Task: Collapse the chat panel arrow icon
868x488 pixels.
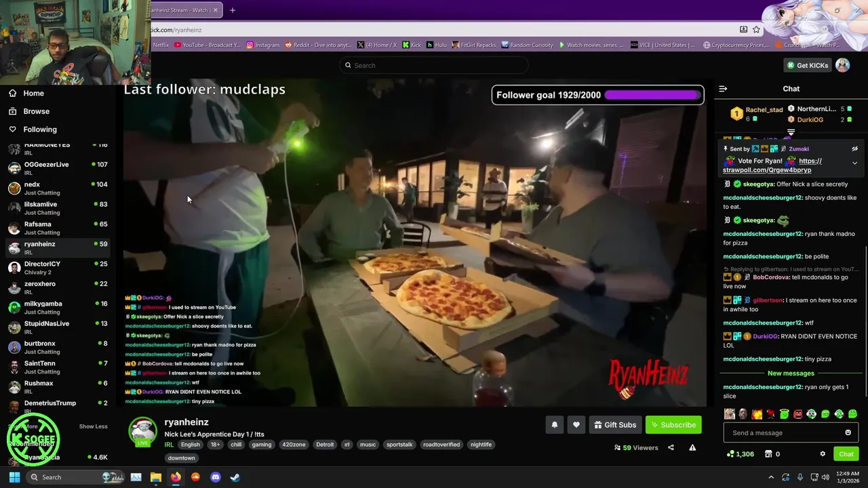Action: point(723,89)
